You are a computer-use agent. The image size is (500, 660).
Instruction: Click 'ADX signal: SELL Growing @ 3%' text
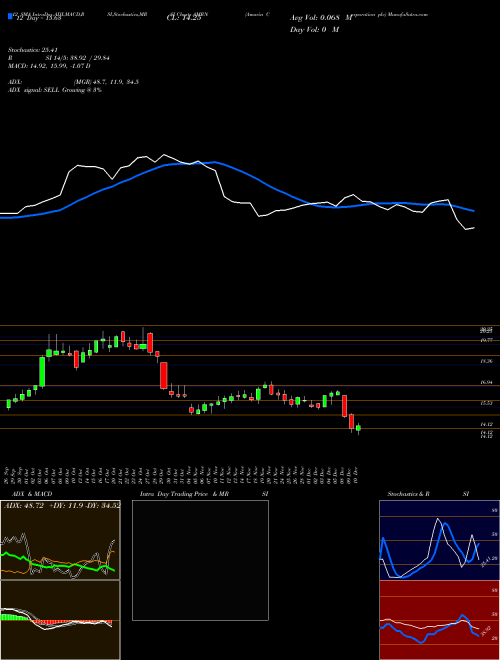pos(55,90)
